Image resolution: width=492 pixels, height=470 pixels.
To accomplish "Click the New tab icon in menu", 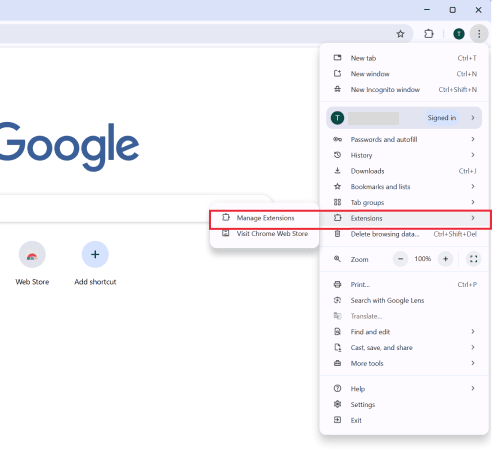I will (x=337, y=58).
